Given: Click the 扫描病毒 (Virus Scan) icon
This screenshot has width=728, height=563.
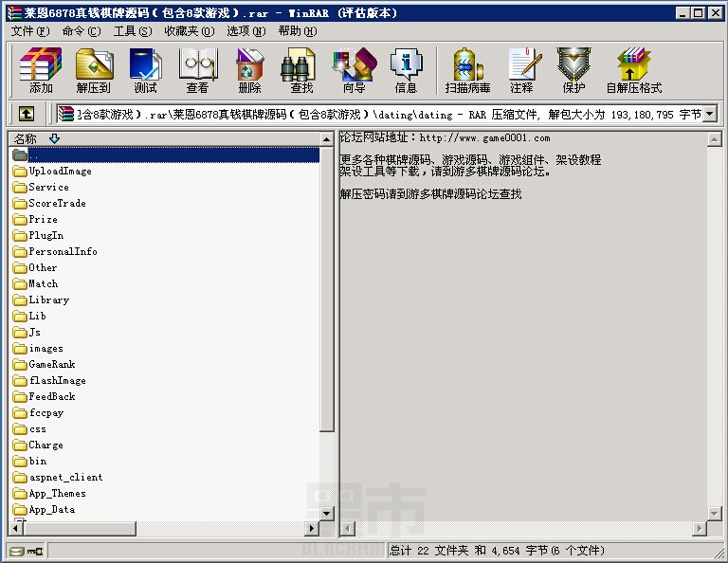Looking at the screenshot, I should point(467,69).
